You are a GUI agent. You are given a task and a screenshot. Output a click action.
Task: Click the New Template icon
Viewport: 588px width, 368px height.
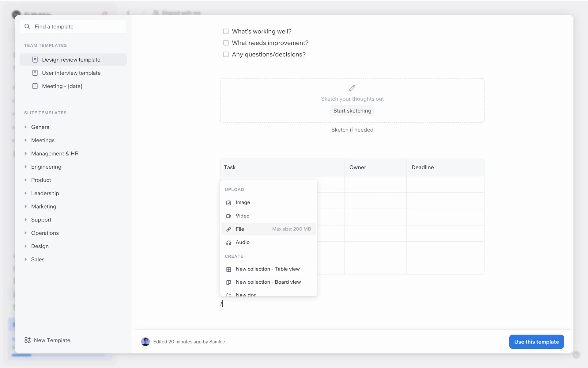pyautogui.click(x=28, y=340)
